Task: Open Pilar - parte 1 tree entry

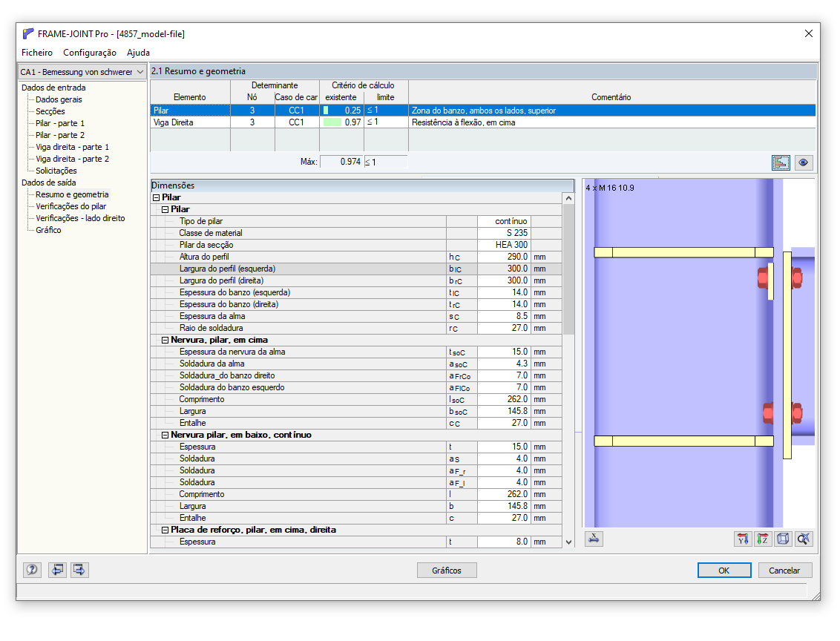Action: pyautogui.click(x=60, y=123)
